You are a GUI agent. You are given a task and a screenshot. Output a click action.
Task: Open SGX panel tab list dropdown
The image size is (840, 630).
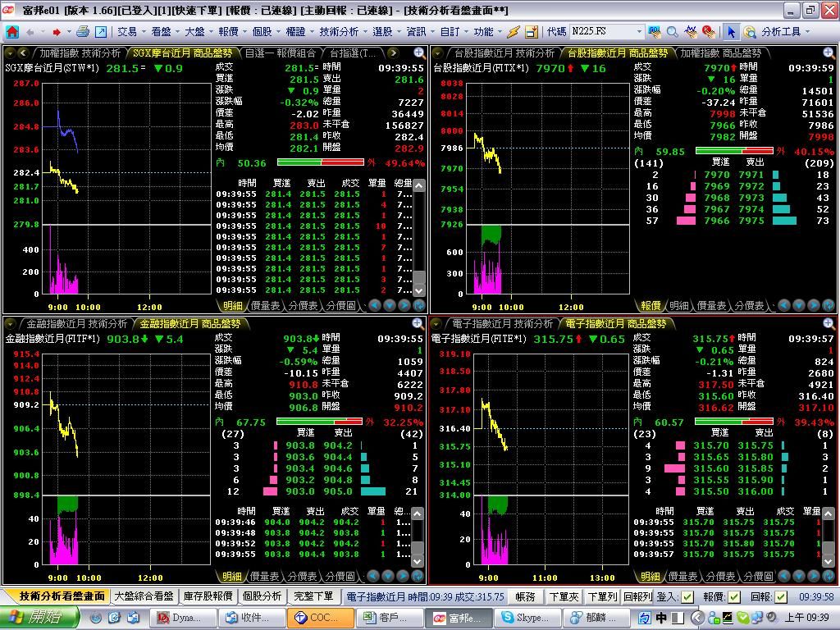[10, 53]
